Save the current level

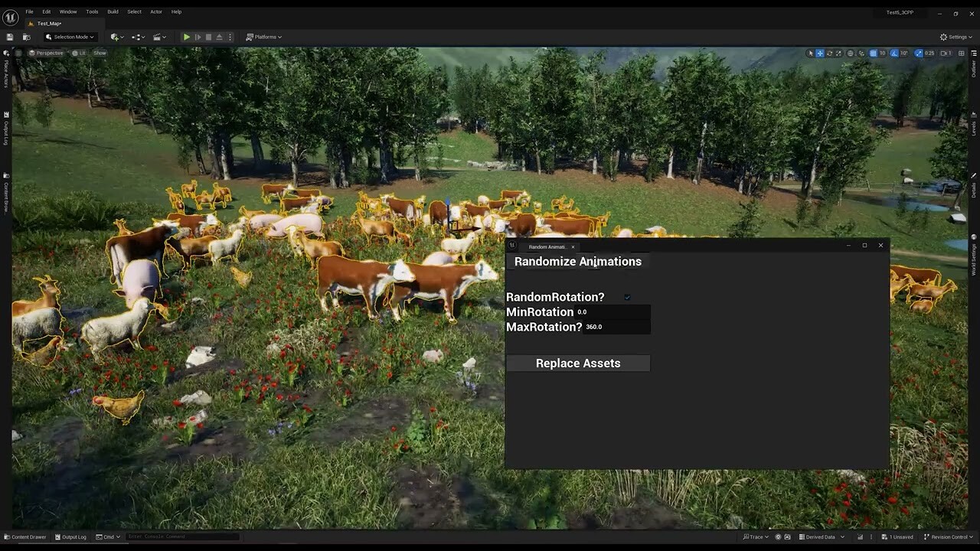coord(10,37)
